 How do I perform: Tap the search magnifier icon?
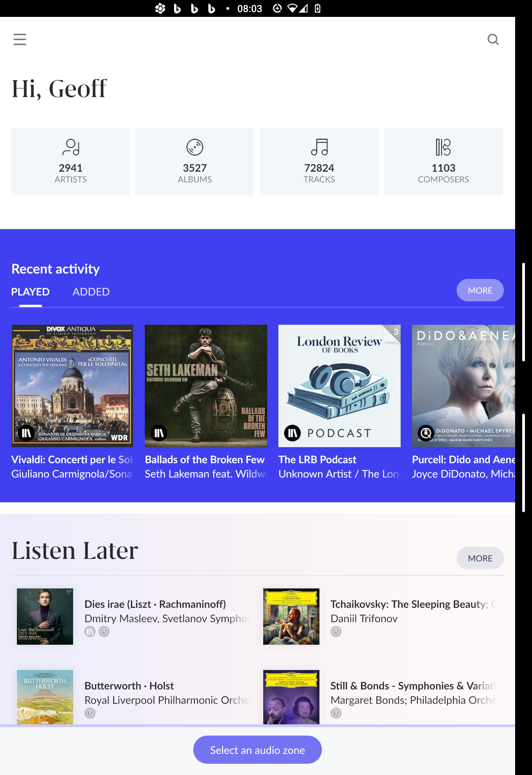tap(493, 39)
